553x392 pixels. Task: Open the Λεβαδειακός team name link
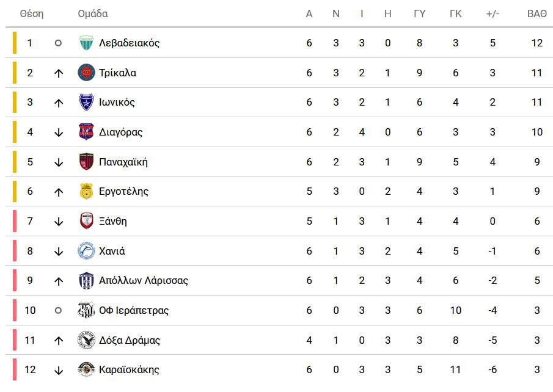point(129,43)
